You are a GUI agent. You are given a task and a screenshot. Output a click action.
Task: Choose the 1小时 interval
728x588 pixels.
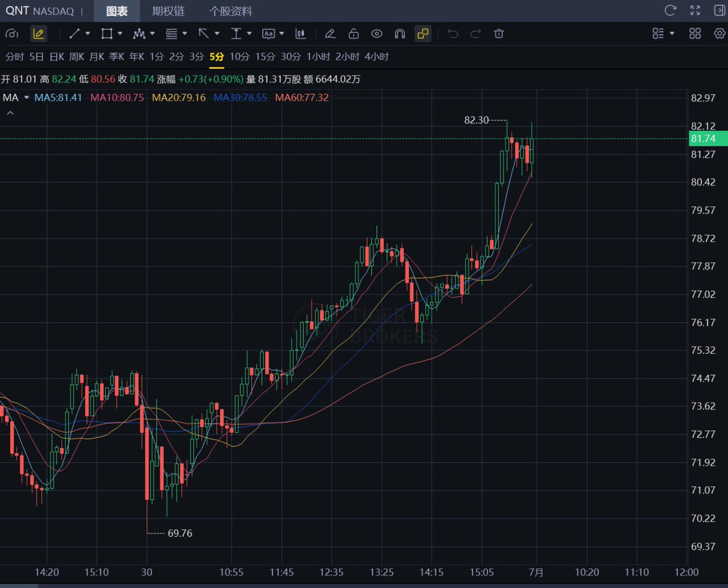(318, 57)
